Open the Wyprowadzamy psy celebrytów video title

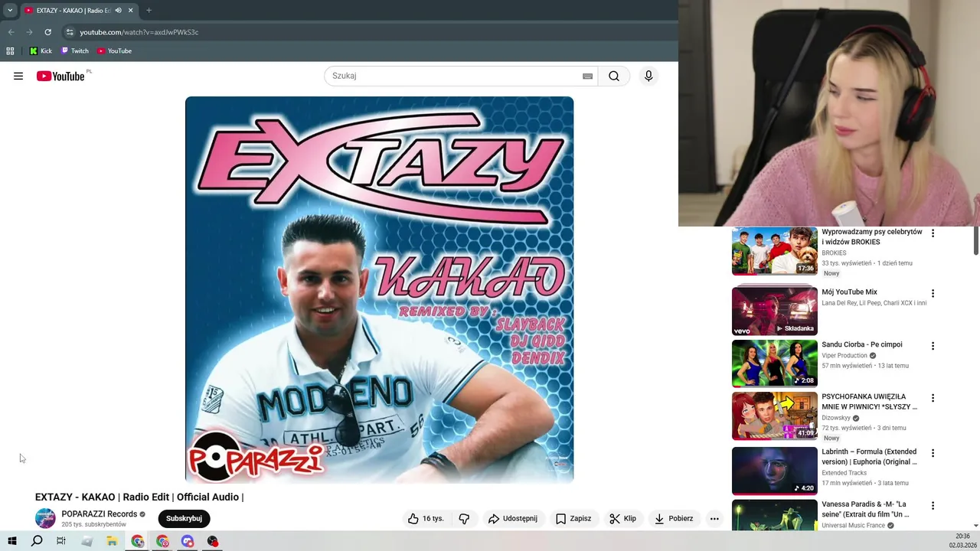[x=872, y=236]
